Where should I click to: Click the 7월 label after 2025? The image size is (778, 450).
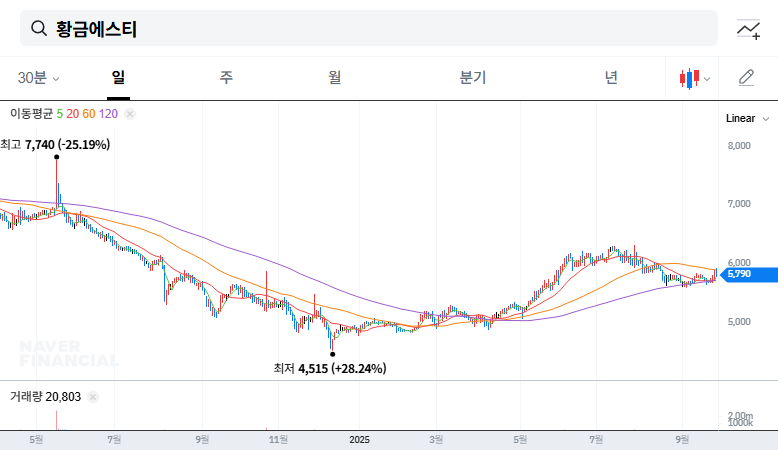click(x=596, y=440)
